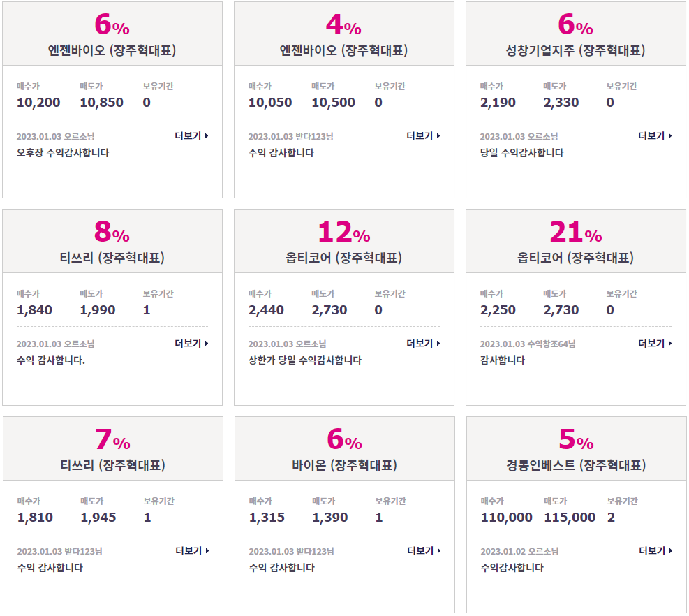Open 더보기 on 바이온 6% card

coord(424,551)
